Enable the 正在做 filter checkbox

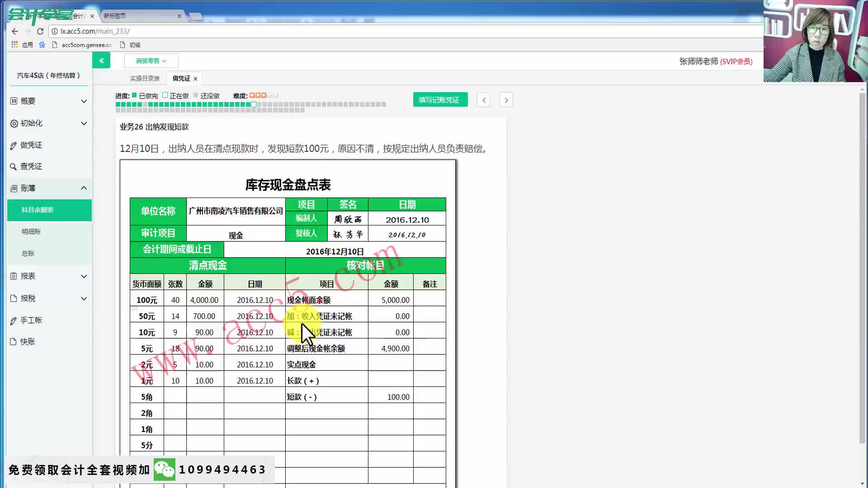(166, 95)
